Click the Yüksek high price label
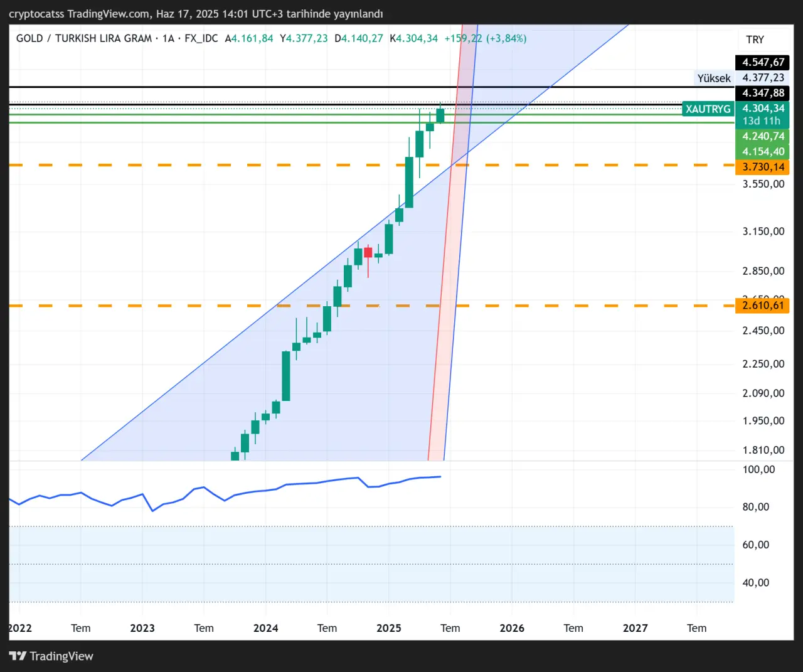Screen dimensions: 803x672 (714, 78)
